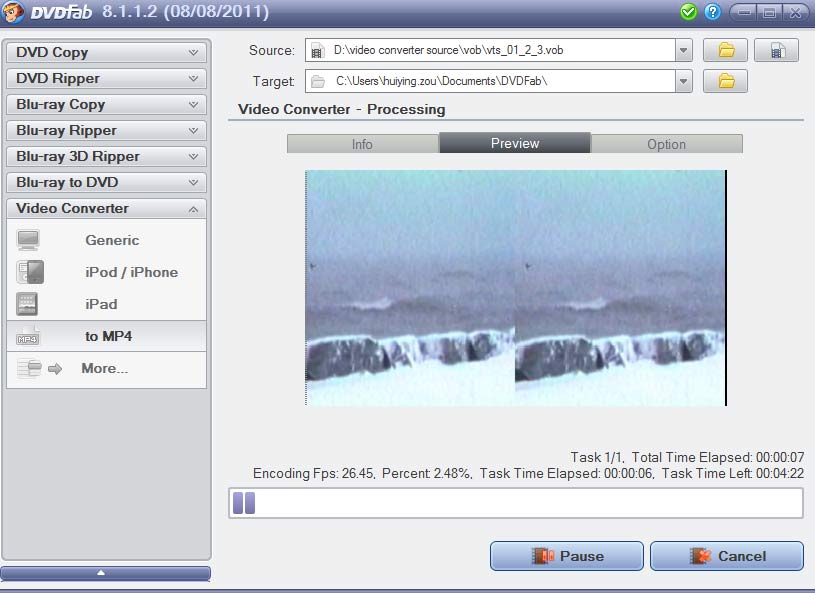Switch to the Preview tab

515,143
